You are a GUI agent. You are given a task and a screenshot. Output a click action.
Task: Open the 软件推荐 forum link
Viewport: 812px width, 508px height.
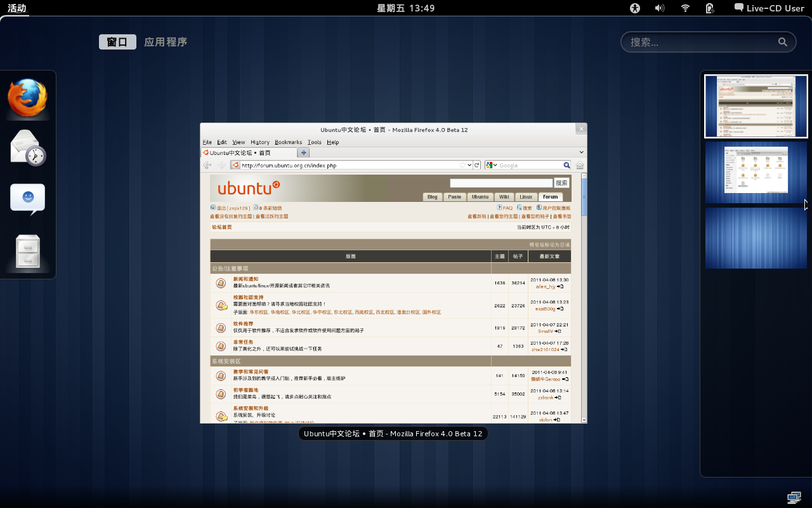click(x=243, y=324)
